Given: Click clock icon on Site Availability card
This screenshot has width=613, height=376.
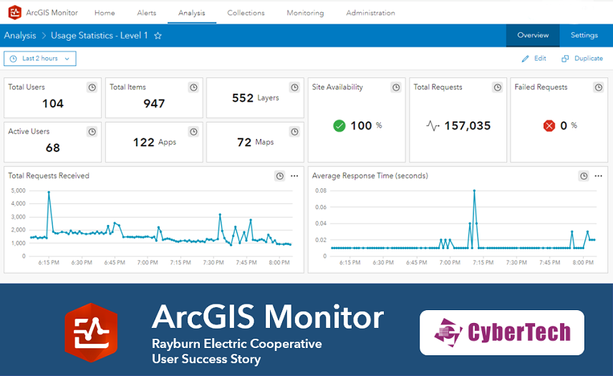Looking at the screenshot, I should [396, 88].
